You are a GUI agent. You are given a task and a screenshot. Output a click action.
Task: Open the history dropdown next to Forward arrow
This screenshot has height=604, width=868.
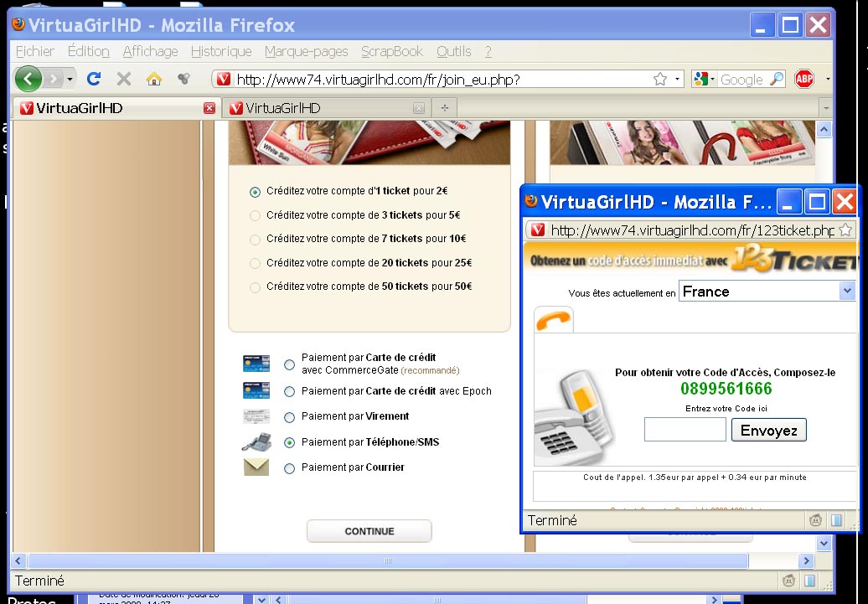70,80
